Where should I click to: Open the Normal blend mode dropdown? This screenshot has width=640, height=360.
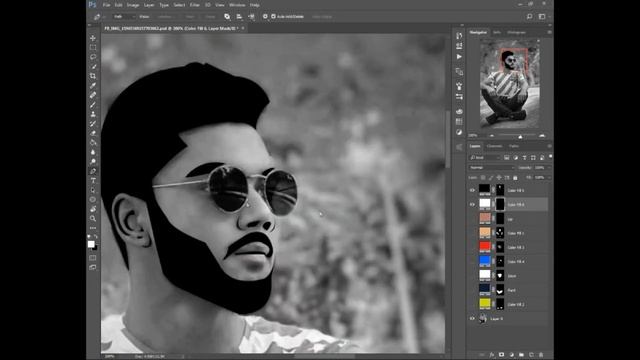click(491, 168)
